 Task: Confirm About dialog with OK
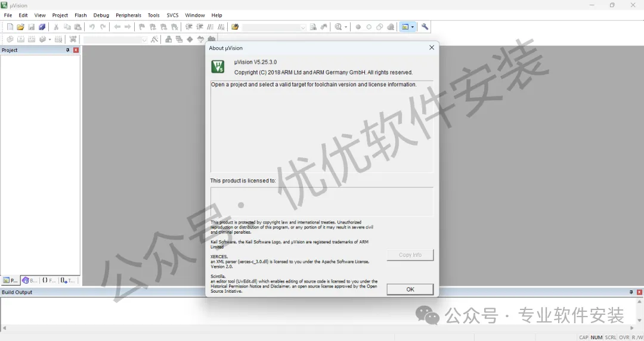pos(410,289)
